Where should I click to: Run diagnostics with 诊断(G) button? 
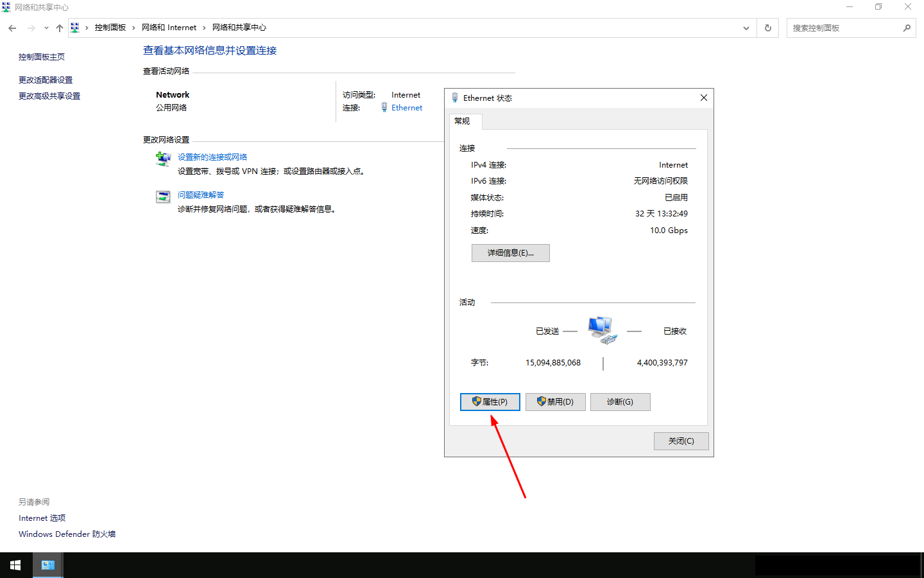[620, 402]
